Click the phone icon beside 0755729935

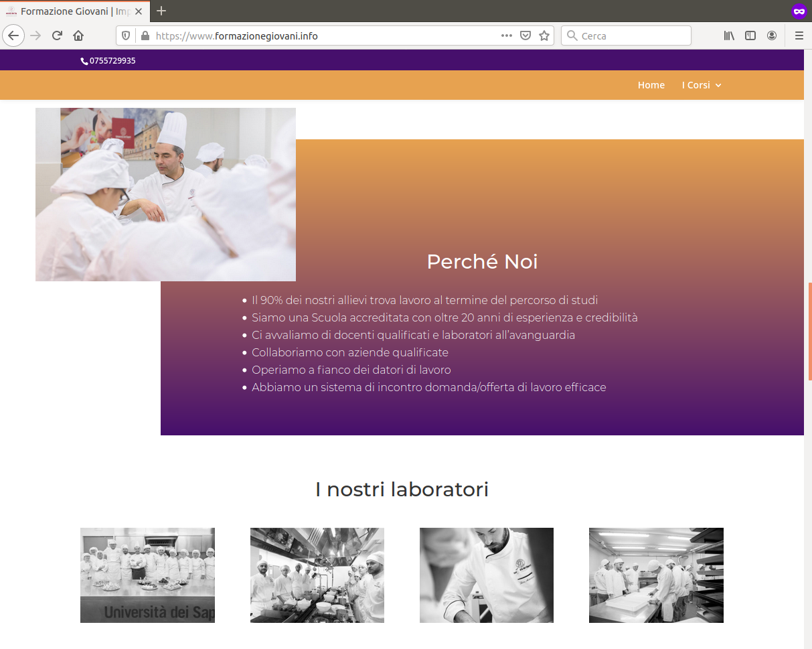coord(84,61)
